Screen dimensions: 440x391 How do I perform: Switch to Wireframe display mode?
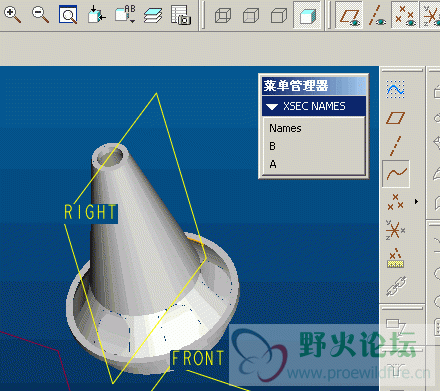pyautogui.click(x=223, y=15)
